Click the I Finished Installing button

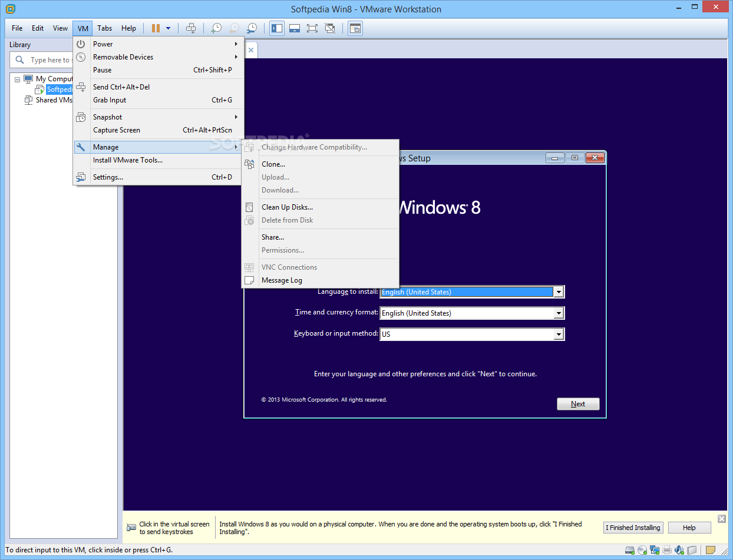pyautogui.click(x=633, y=528)
